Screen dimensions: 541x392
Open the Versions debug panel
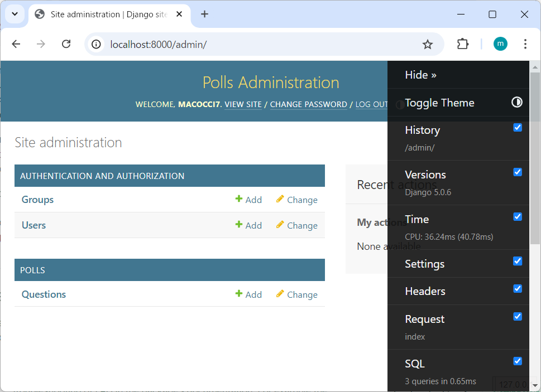425,175
